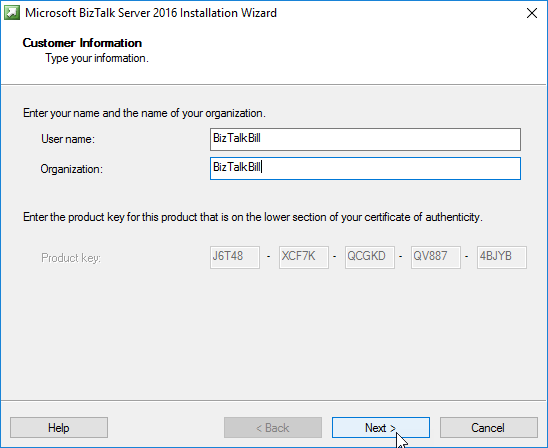Viewport: 548px width, 448px height.
Task: Close the Installation Wizard window
Action: coord(532,13)
